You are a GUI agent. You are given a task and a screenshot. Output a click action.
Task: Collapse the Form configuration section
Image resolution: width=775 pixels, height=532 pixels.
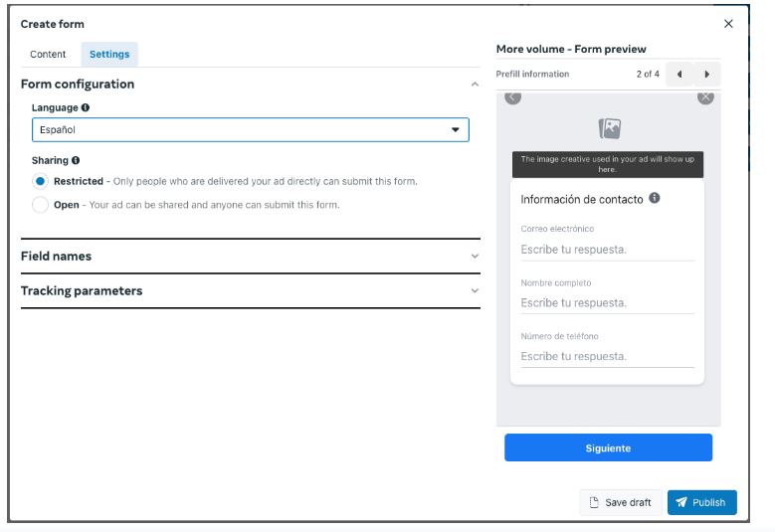coord(475,85)
